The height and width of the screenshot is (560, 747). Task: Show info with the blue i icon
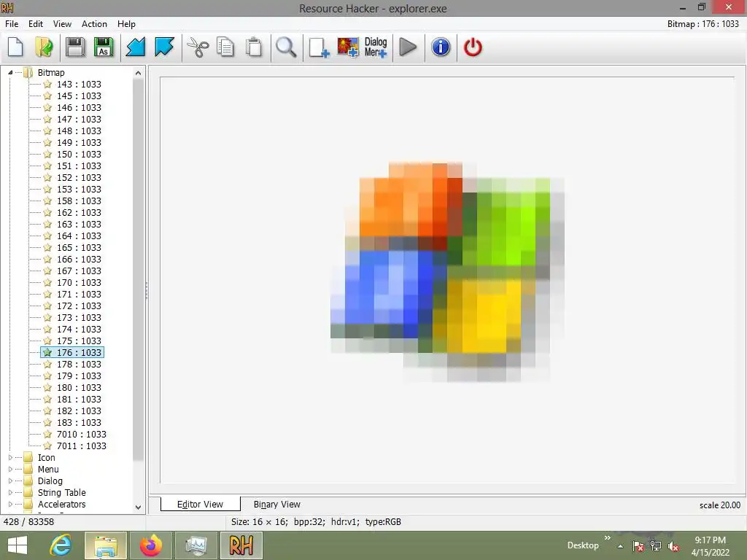[441, 47]
